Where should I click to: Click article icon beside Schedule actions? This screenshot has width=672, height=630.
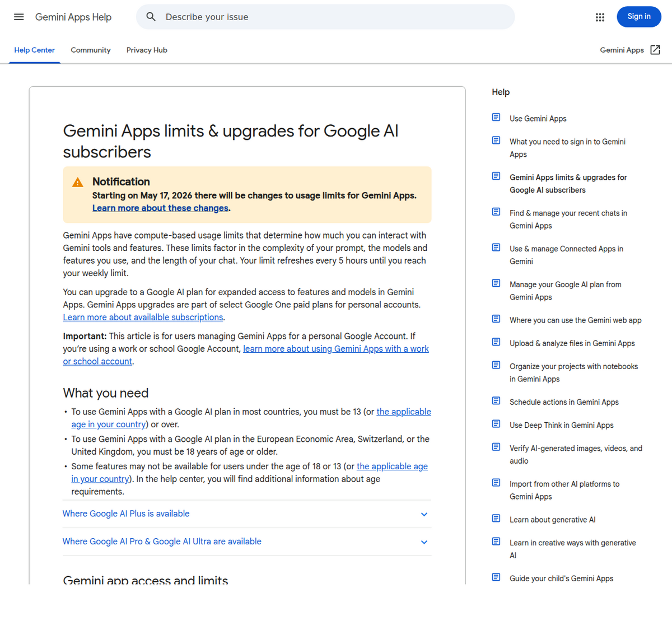(496, 401)
